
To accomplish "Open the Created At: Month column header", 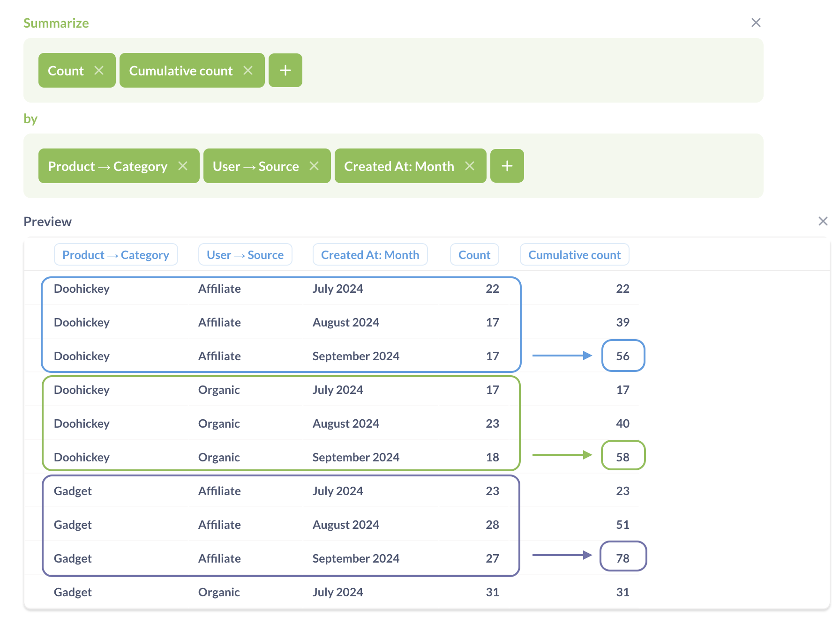I will (370, 254).
